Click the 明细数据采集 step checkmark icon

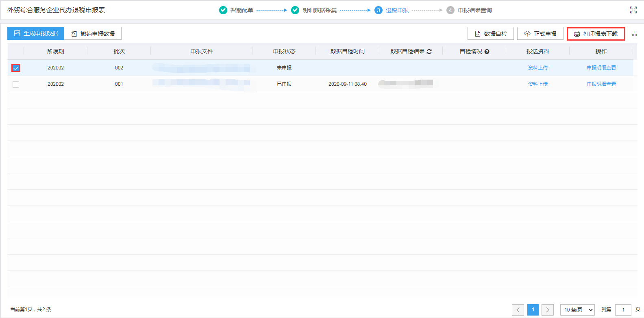[x=295, y=10]
